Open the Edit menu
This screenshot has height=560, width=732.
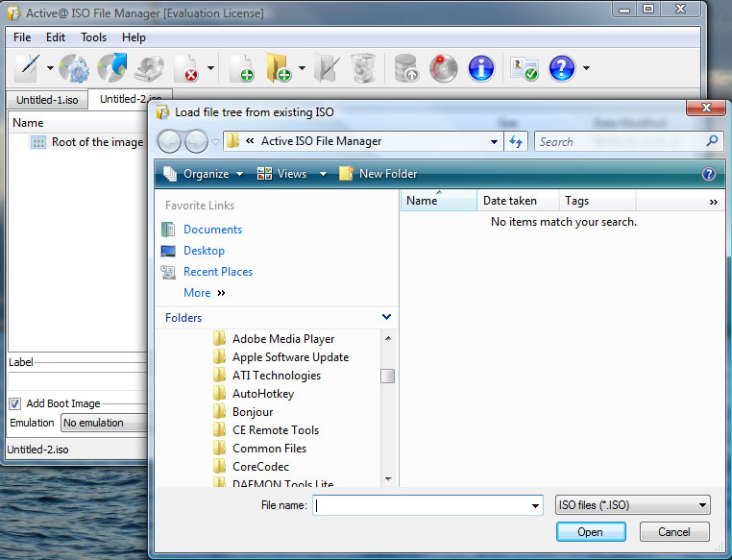56,37
